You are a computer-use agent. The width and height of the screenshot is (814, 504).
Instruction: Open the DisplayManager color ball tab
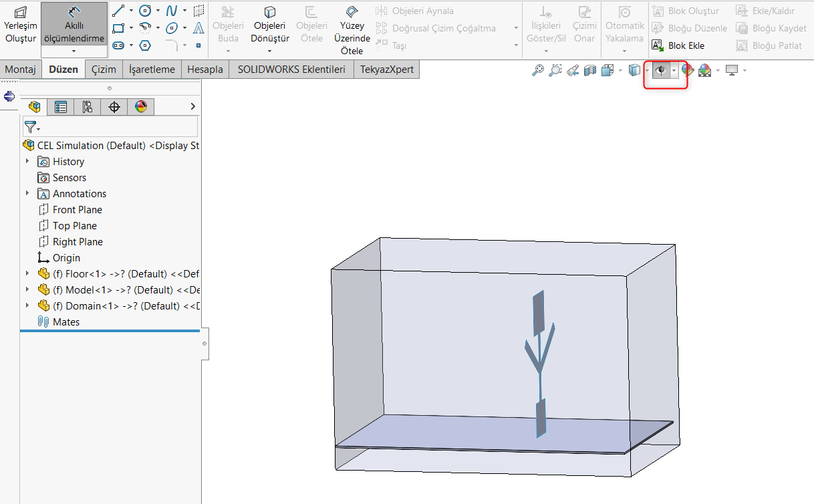(x=140, y=106)
